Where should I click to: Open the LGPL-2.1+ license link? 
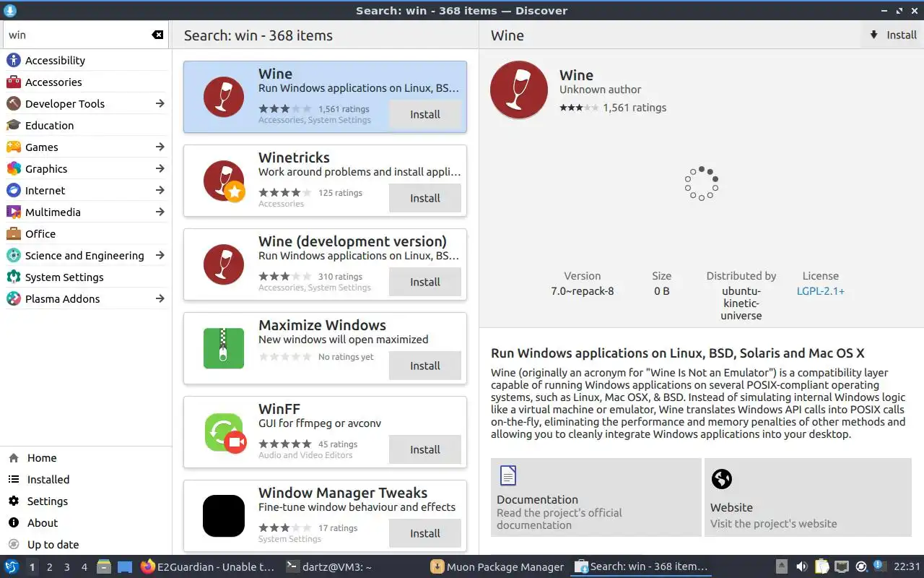(821, 291)
